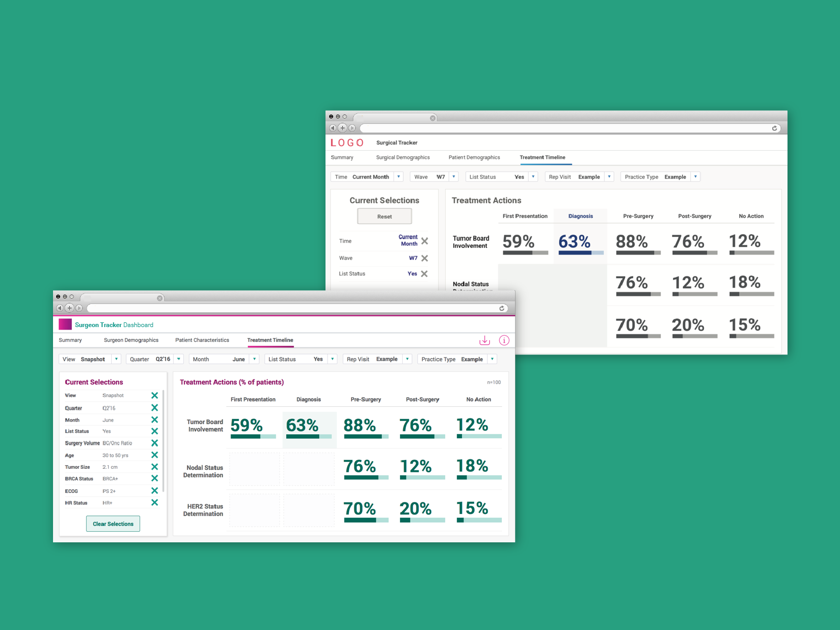
Task: Remove the Age 30 to 50 yrs selection
Action: [154, 455]
